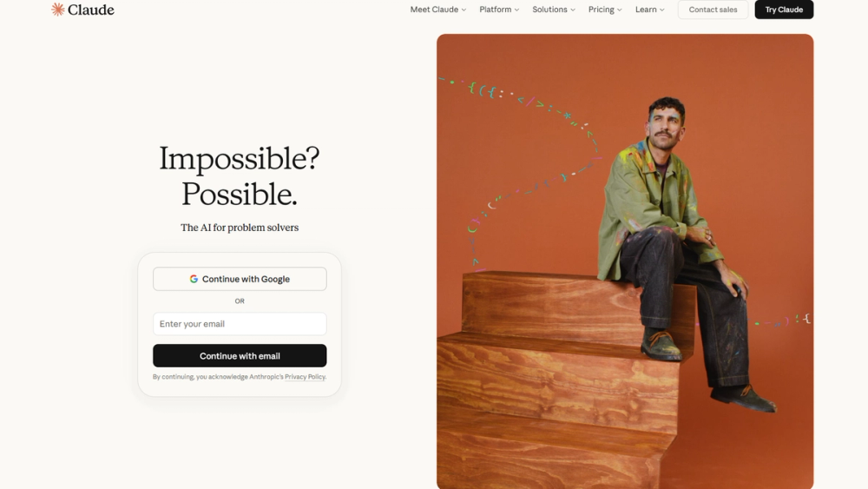
Task: Continue with Google sign-in
Action: tap(240, 279)
